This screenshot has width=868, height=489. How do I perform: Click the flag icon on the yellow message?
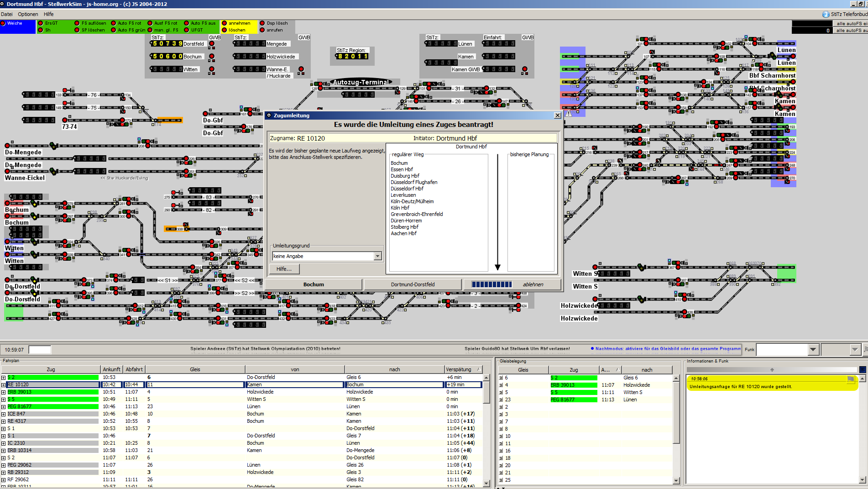(x=850, y=379)
